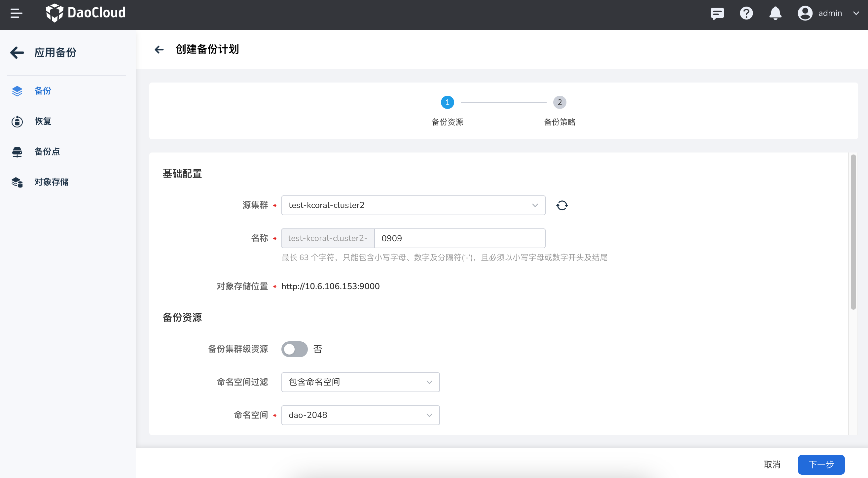Open the messages chat icon
Image resolution: width=868 pixels, height=478 pixels.
click(717, 13)
